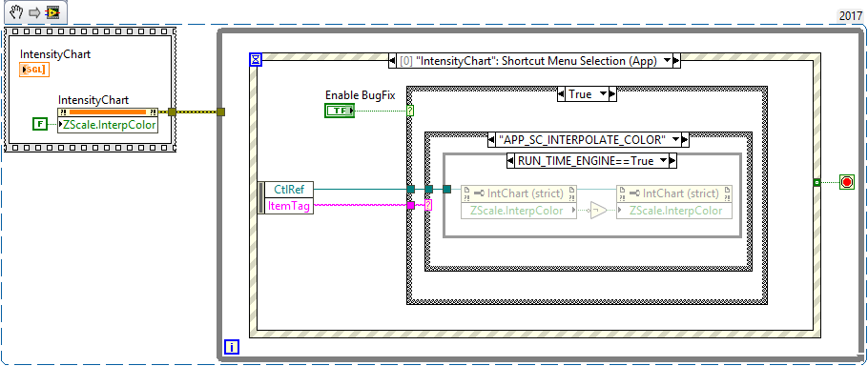This screenshot has height=366, width=868.
Task: Open the True case selector dropdown
Action: [603, 94]
